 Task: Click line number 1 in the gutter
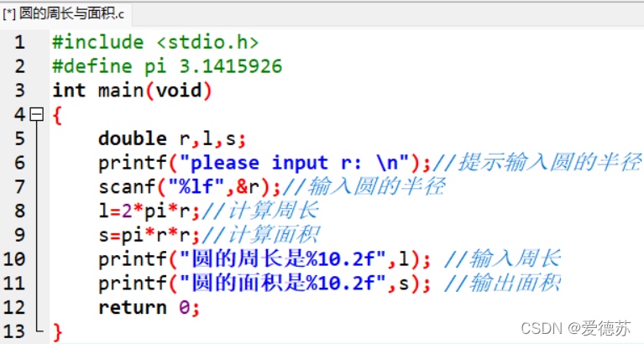tap(19, 42)
